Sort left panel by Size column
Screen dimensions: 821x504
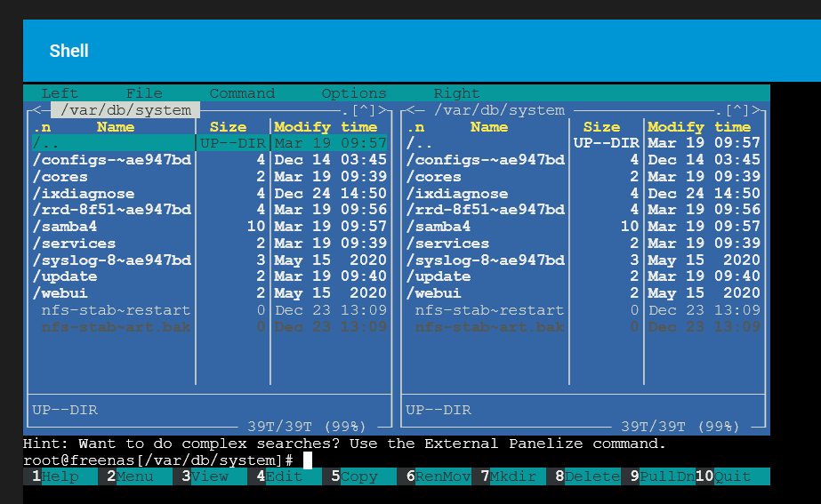(x=228, y=127)
